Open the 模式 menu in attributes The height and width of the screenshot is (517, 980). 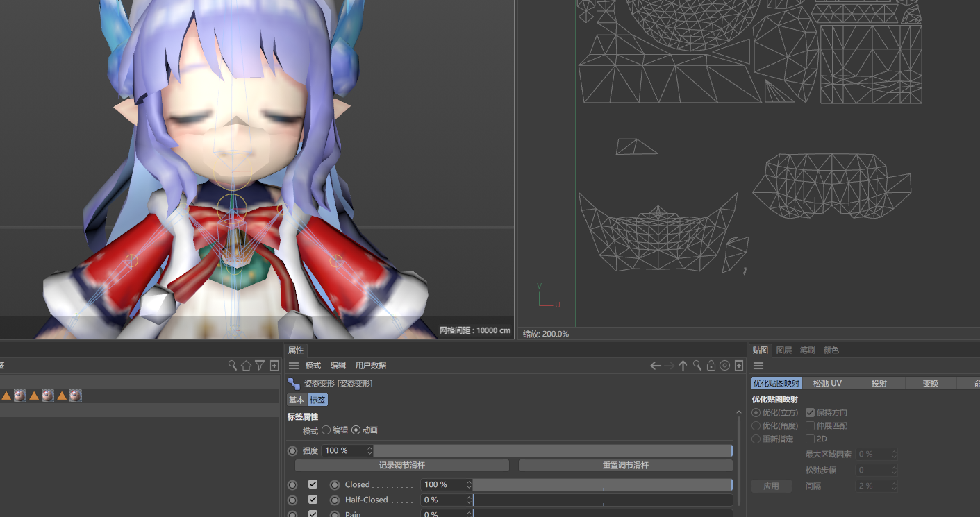click(x=313, y=366)
